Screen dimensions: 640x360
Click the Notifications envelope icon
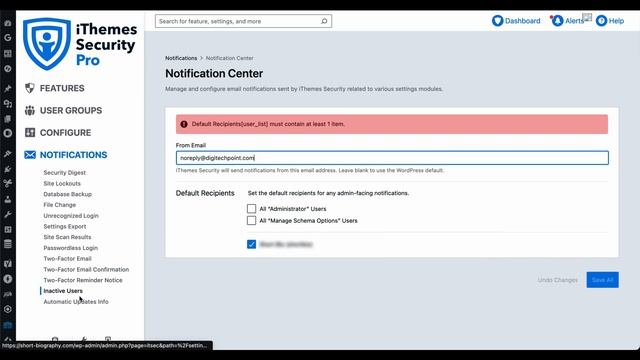[30, 155]
